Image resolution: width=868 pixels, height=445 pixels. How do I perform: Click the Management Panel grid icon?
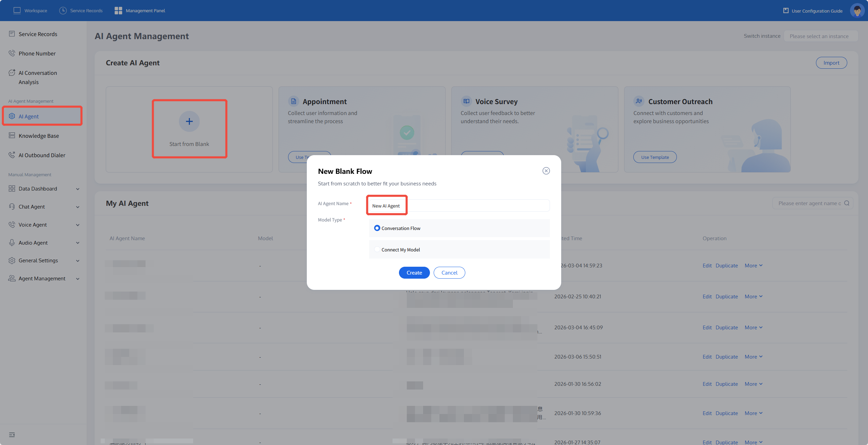pos(118,11)
